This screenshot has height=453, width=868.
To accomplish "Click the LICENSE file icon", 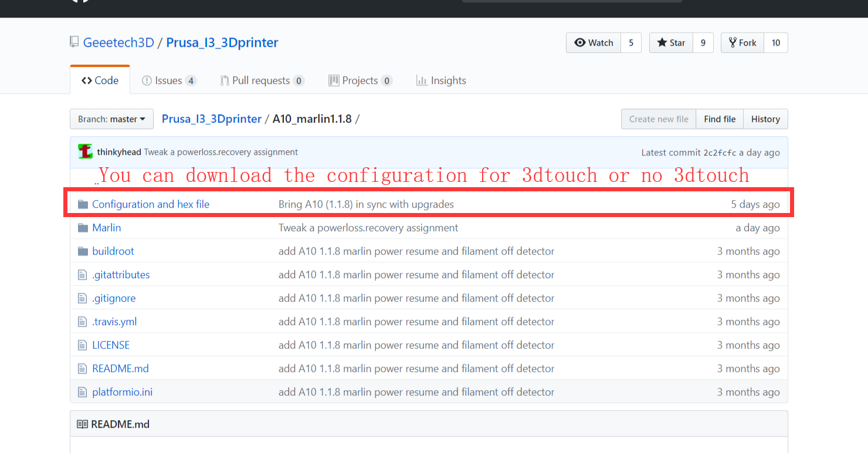I will pos(83,345).
